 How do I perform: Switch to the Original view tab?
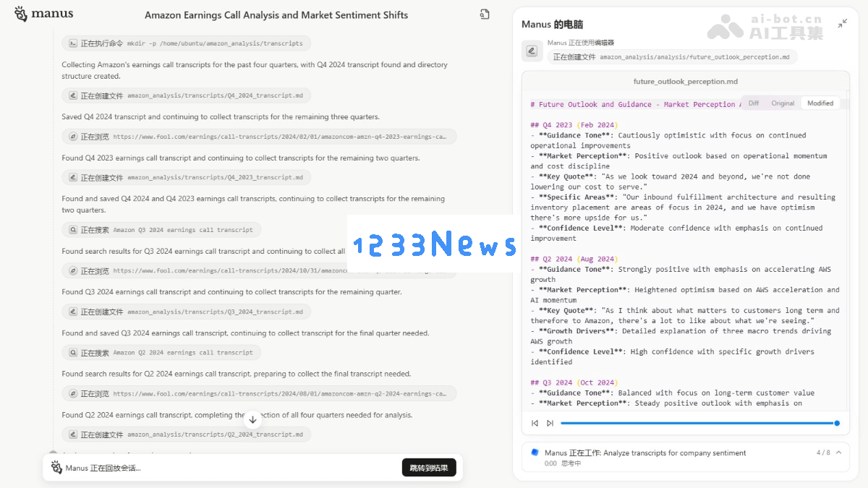click(783, 103)
